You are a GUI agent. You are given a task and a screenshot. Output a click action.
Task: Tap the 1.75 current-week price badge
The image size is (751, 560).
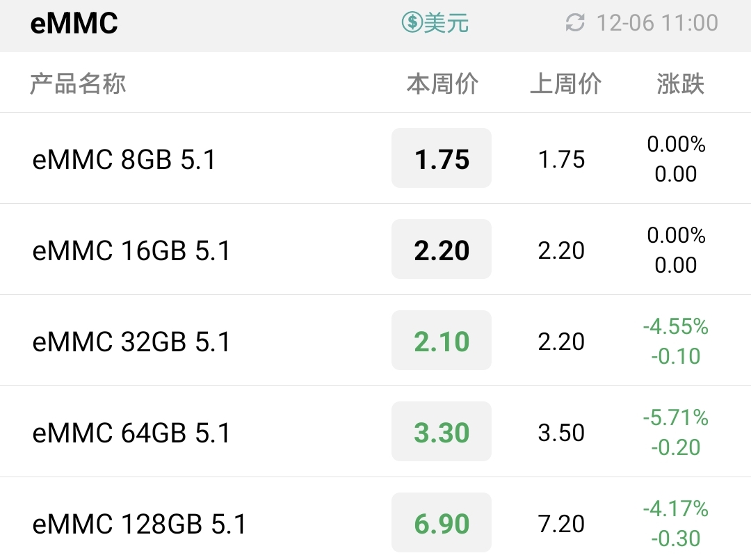click(442, 158)
